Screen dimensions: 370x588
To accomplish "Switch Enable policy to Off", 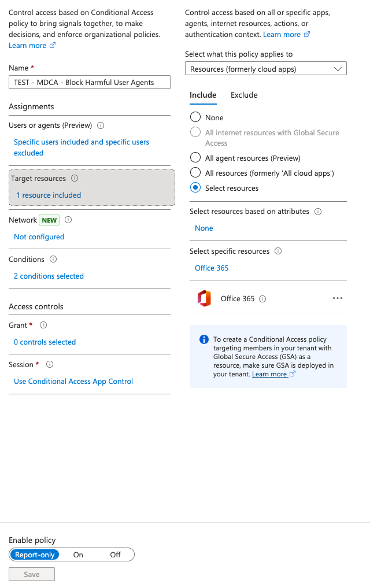I will point(115,554).
